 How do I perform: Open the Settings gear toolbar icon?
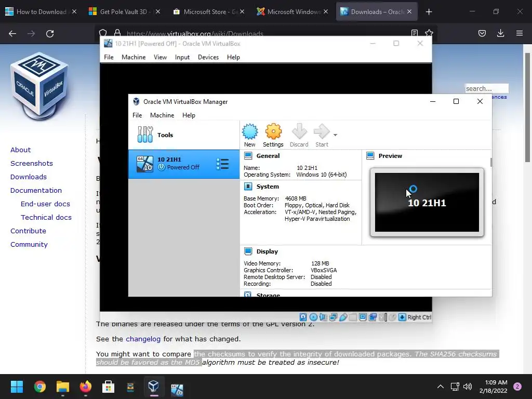point(273,135)
